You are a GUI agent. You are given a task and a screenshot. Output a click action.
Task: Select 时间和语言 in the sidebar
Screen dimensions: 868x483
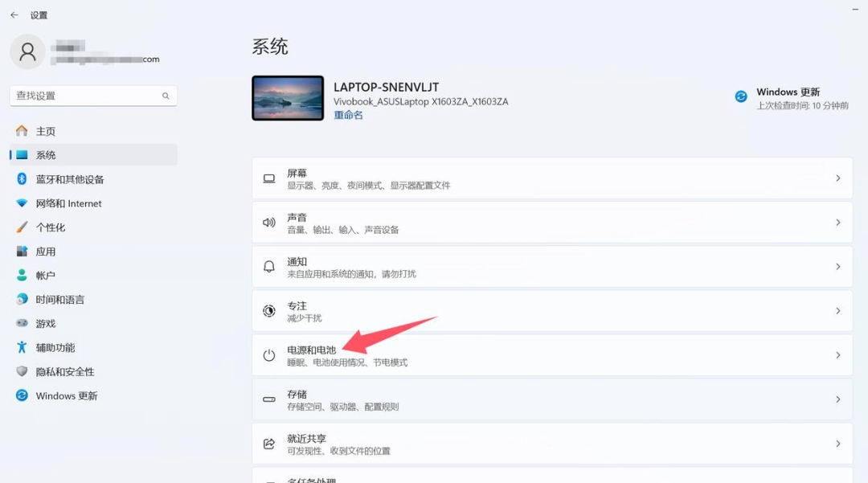point(93,299)
